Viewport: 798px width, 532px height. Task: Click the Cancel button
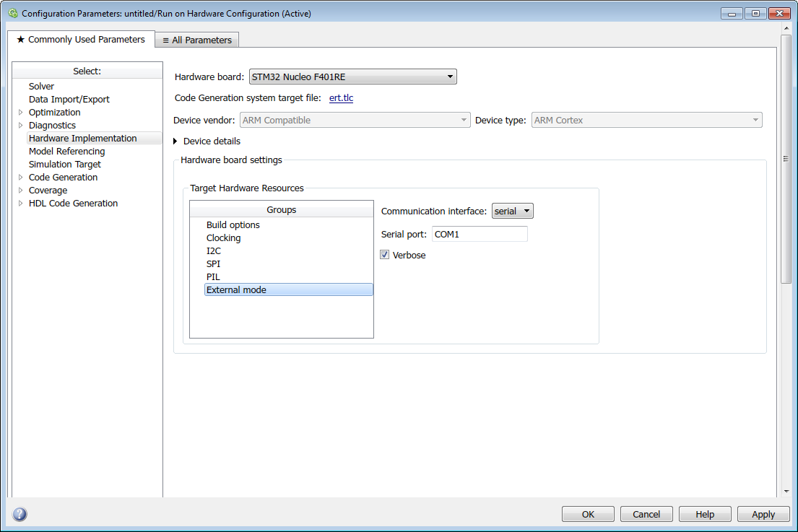tap(646, 514)
